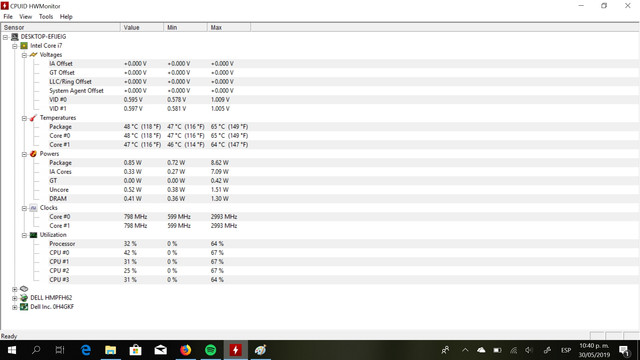Click the Max column header
The width and height of the screenshot is (640, 360).
(x=229, y=27)
